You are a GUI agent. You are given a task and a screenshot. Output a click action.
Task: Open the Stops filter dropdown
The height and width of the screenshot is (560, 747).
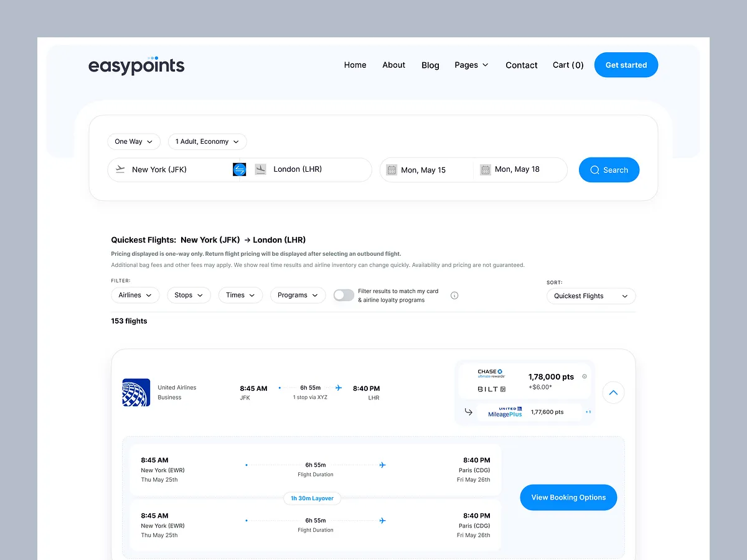(x=189, y=295)
